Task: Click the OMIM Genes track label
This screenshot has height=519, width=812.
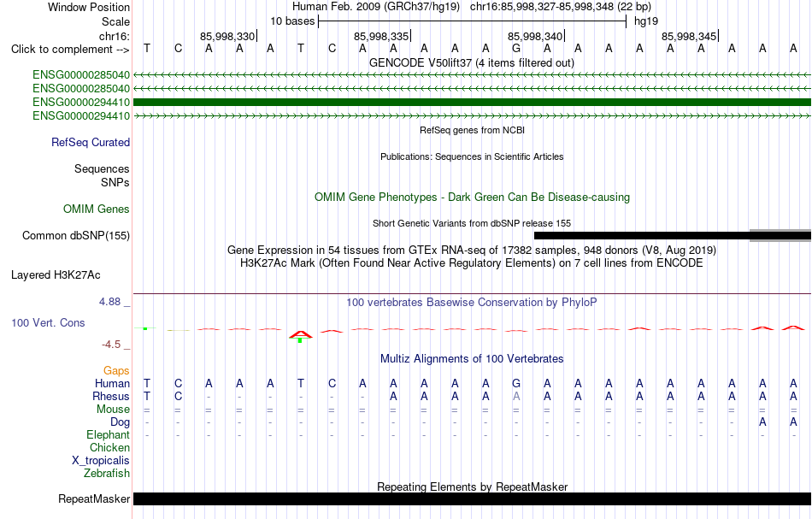Action: tap(97, 209)
